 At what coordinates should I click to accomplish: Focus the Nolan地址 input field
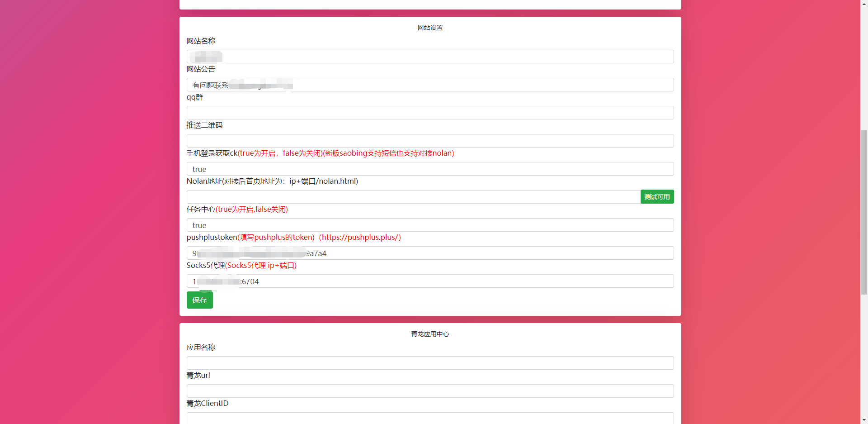(x=413, y=197)
